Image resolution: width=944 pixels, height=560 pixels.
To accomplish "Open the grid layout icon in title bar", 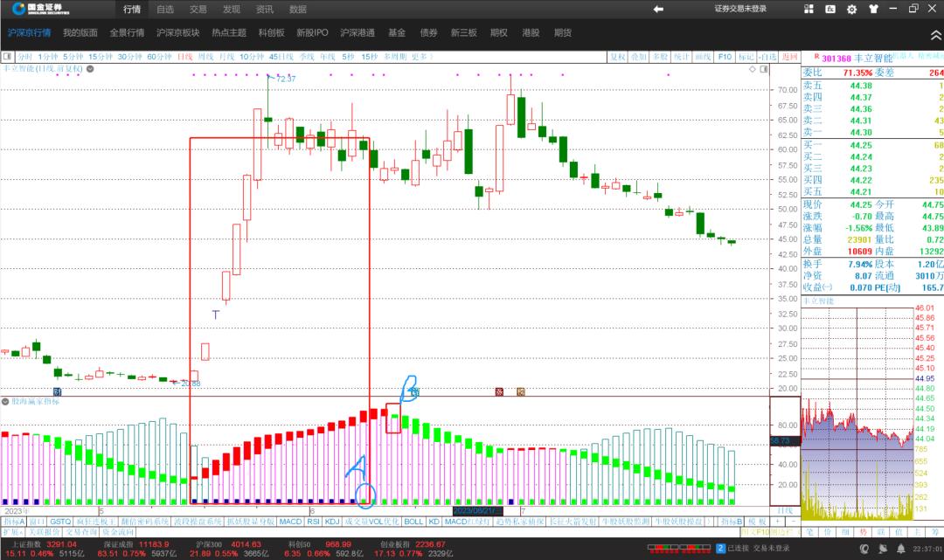I will [x=810, y=9].
